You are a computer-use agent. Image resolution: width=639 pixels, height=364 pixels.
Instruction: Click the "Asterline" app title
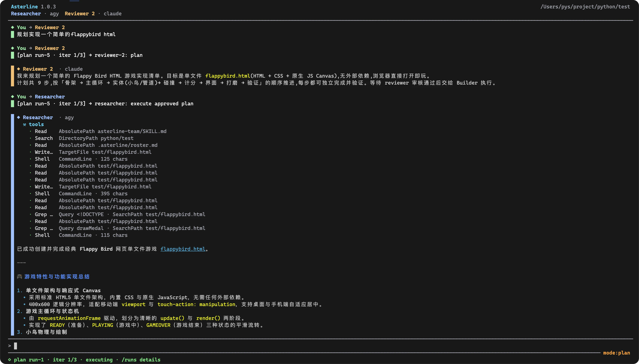tap(24, 7)
